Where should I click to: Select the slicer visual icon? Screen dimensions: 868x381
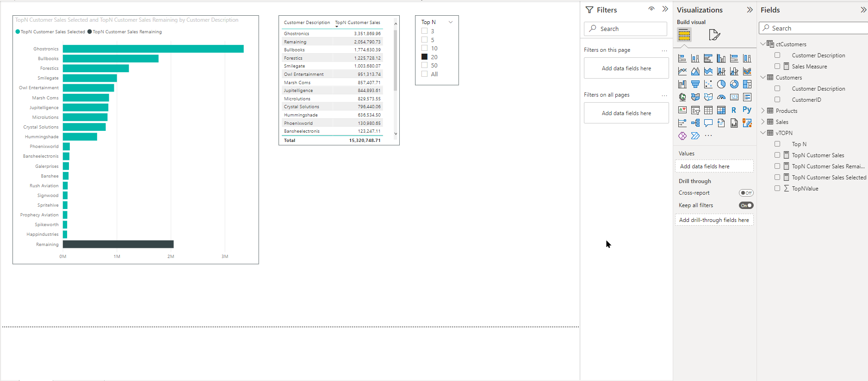pyautogui.click(x=695, y=110)
